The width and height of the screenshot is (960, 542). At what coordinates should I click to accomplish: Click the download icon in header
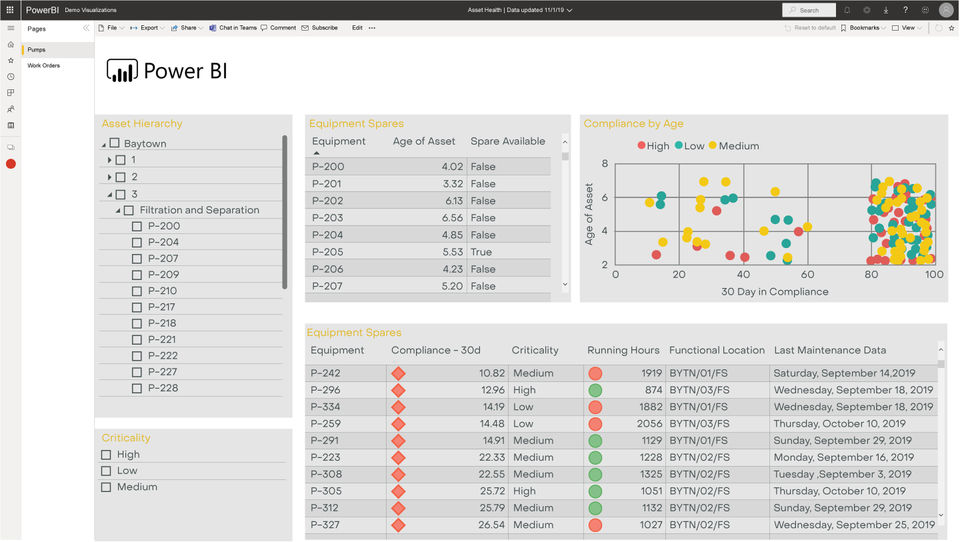[x=886, y=10]
